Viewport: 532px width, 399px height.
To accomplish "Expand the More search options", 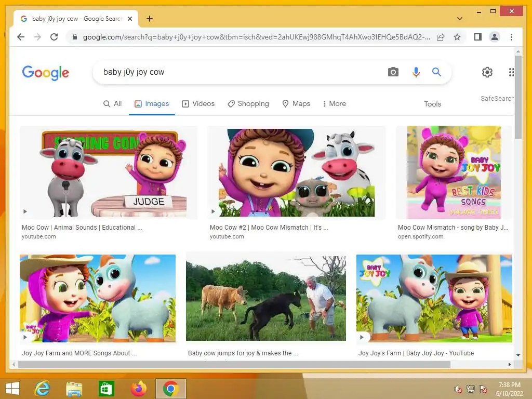I will click(x=334, y=103).
